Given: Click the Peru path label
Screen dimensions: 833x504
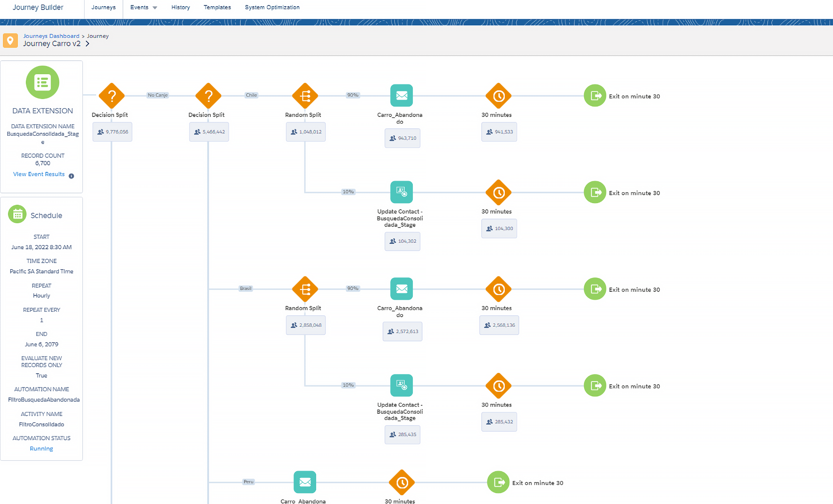Looking at the screenshot, I should (248, 482).
